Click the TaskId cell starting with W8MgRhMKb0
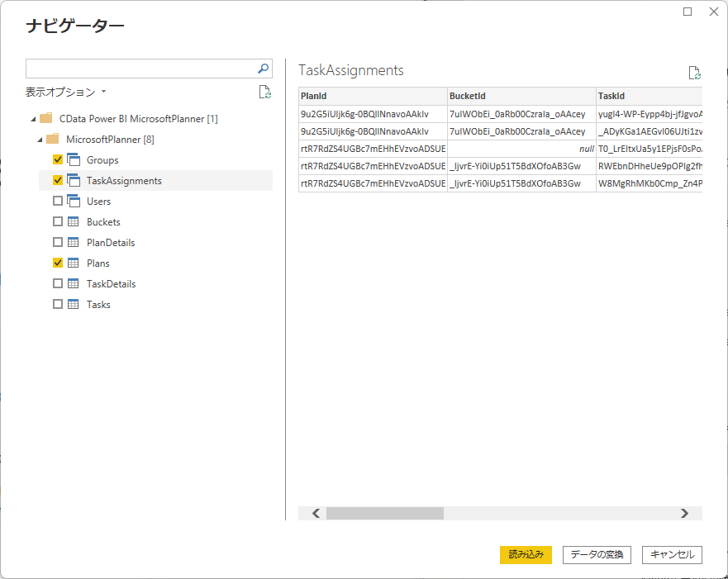The width and height of the screenshot is (728, 579). 649,183
